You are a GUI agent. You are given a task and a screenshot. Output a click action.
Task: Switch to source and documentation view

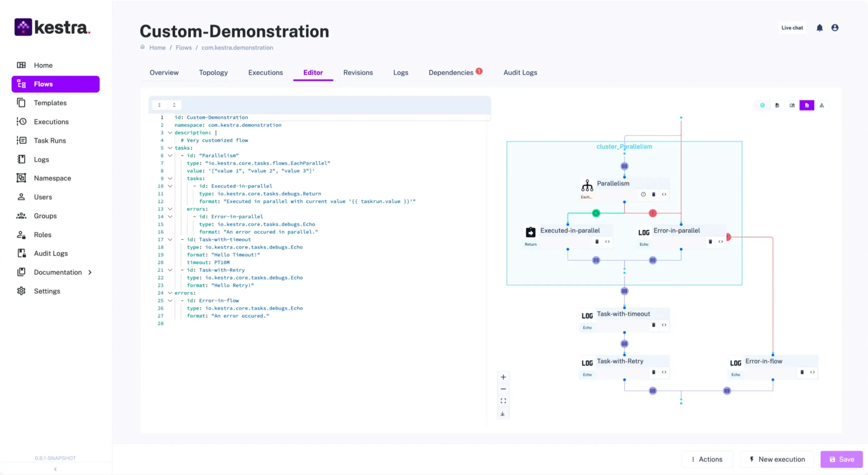tap(792, 105)
